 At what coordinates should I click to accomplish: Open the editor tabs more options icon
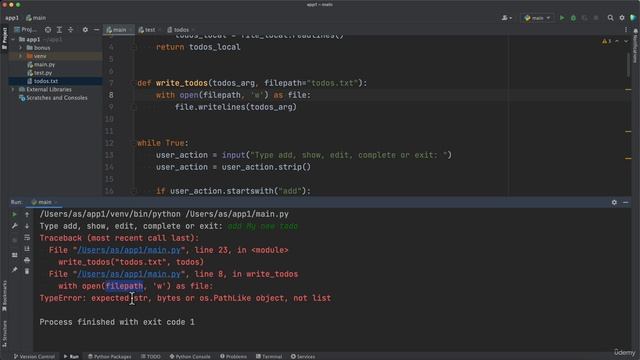point(626,30)
